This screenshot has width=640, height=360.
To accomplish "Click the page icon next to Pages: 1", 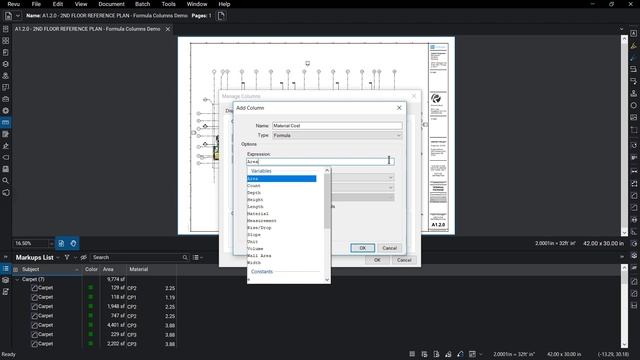I will pyautogui.click(x=221, y=16).
